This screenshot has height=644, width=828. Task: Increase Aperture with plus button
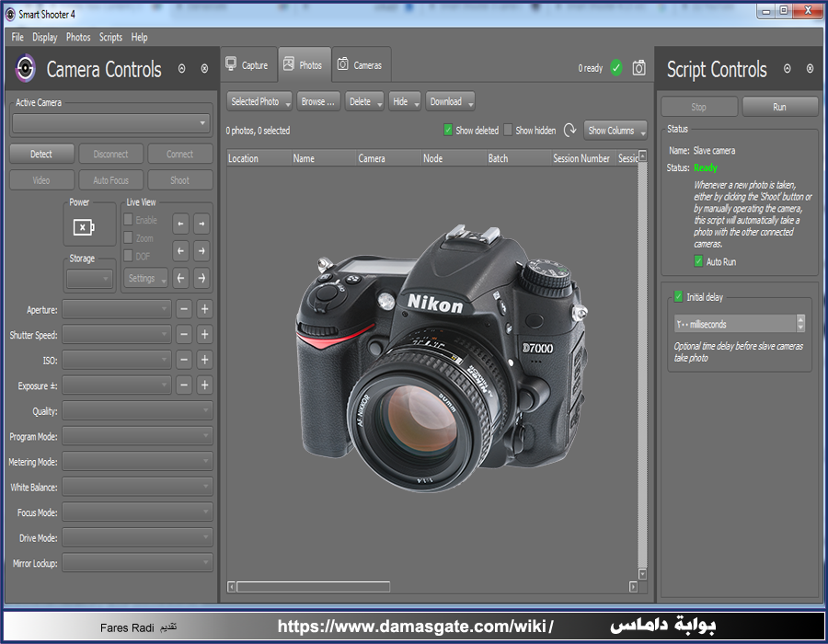click(205, 309)
